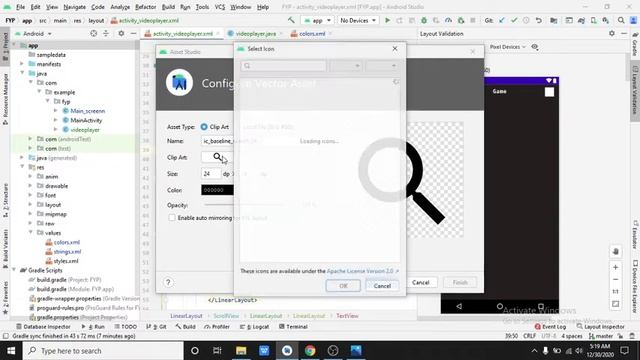Click the help question mark in Asset Studio
Viewport: 640px width, 360px height.
(168, 282)
